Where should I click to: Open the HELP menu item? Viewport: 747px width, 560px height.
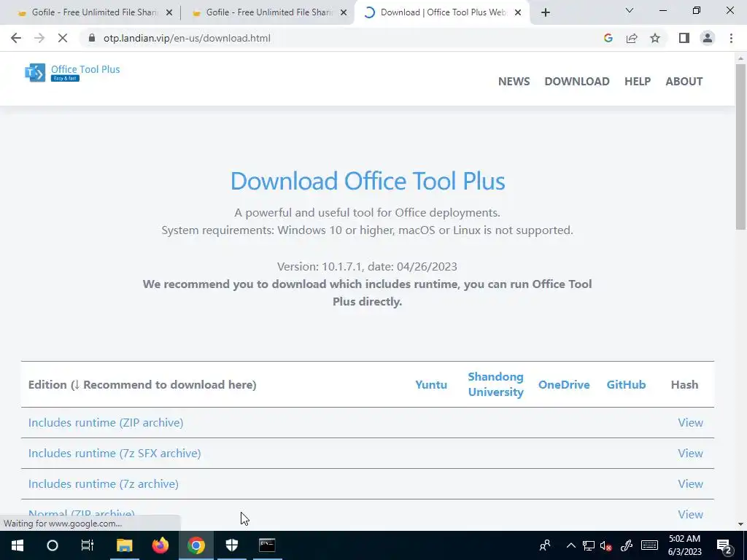pos(638,82)
